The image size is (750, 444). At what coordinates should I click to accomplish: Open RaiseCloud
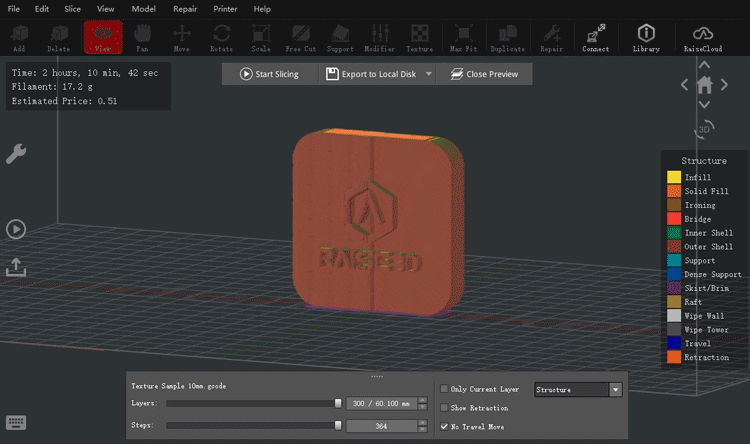pos(703,38)
